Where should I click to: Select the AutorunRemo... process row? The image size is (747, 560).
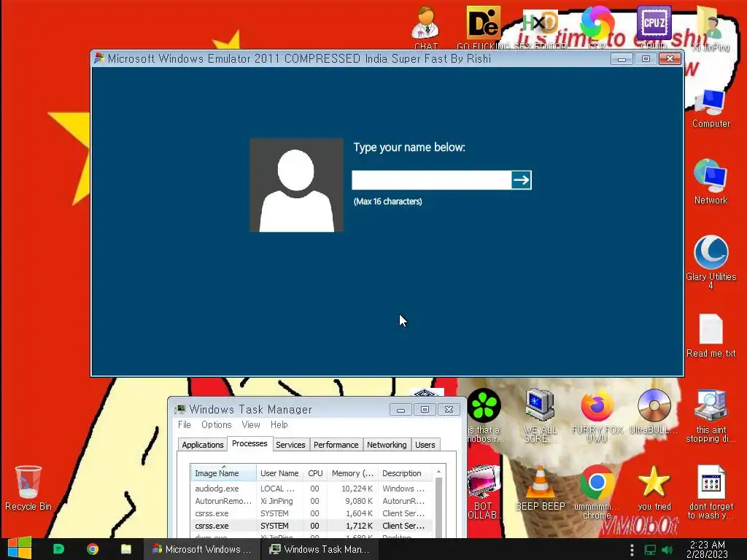click(x=311, y=501)
